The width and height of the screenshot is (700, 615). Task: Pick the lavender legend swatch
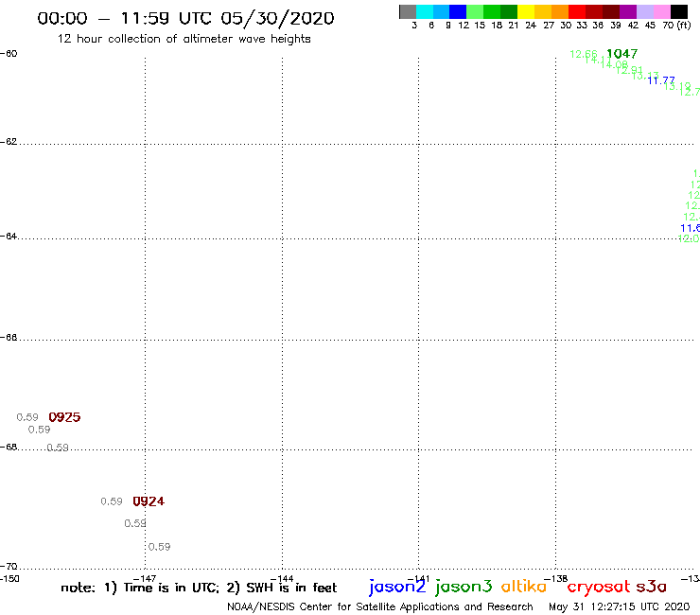coord(644,11)
